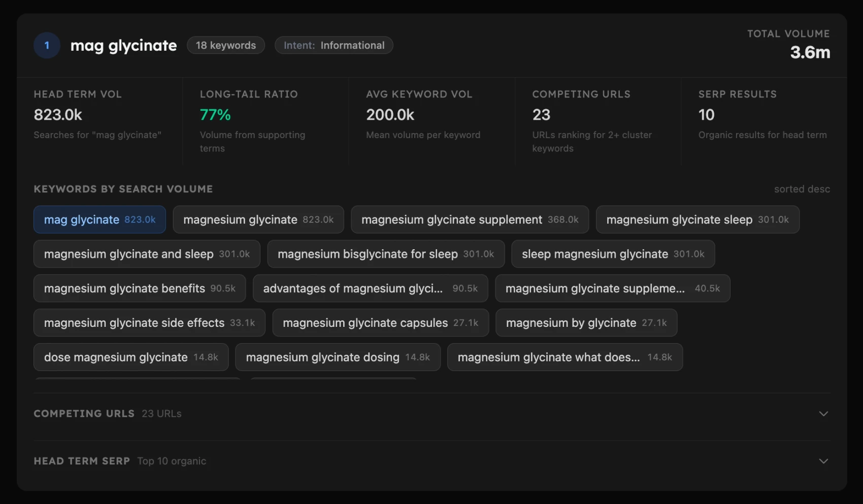The image size is (863, 504).
Task: Choose 'magnesium glycinate supplement' 368.0k chip
Action: [470, 219]
